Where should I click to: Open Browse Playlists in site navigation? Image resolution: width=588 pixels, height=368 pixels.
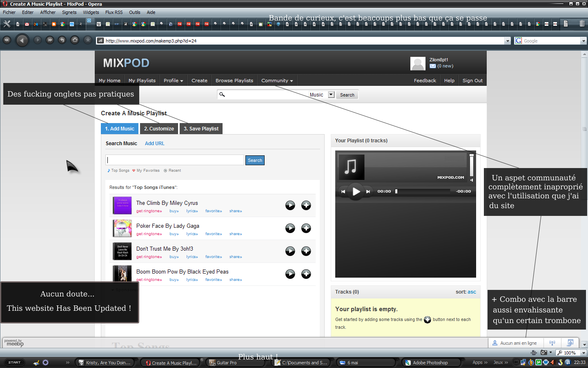coord(234,81)
